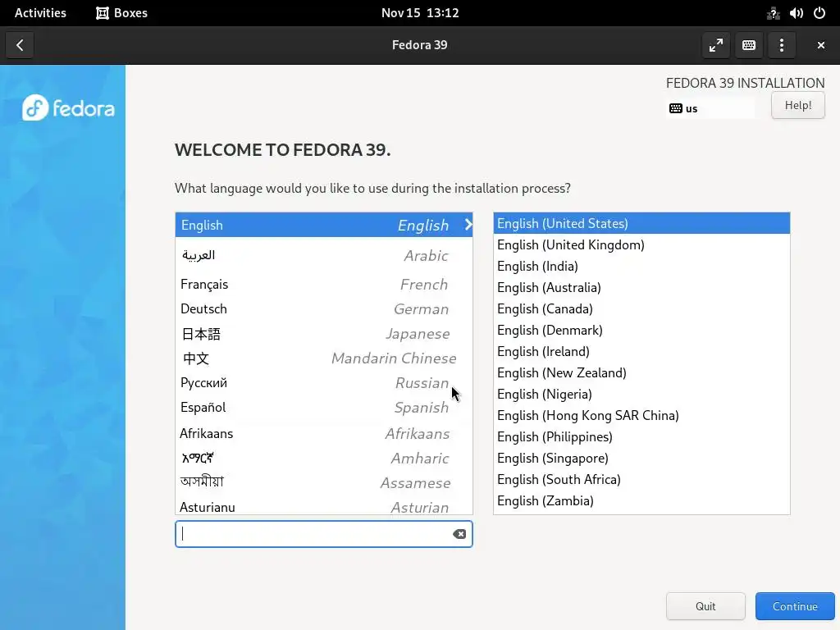Screen dimensions: 840x630
Task: Select English (Nigeria) locale
Action: click(641, 395)
